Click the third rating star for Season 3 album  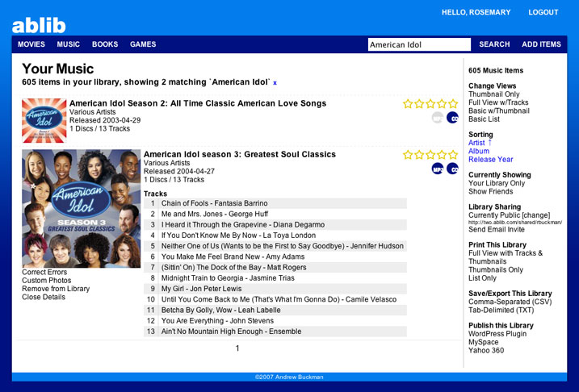[x=430, y=155]
